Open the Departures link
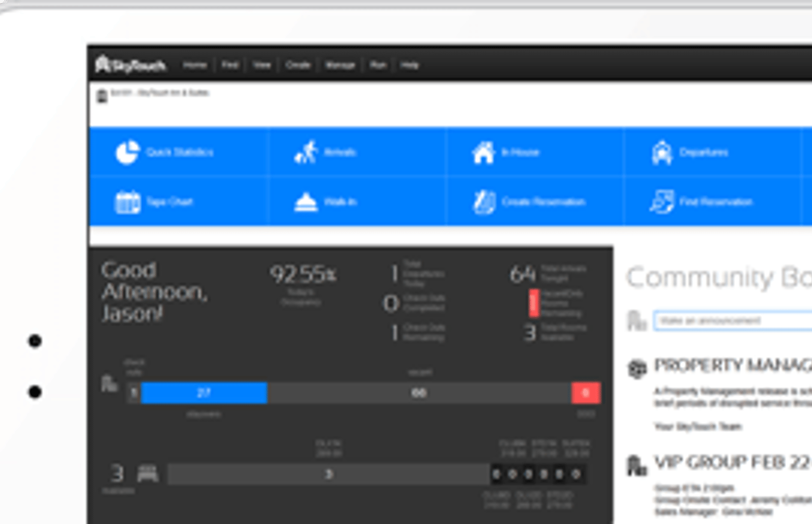Viewport: 812px width, 524px height. click(704, 152)
